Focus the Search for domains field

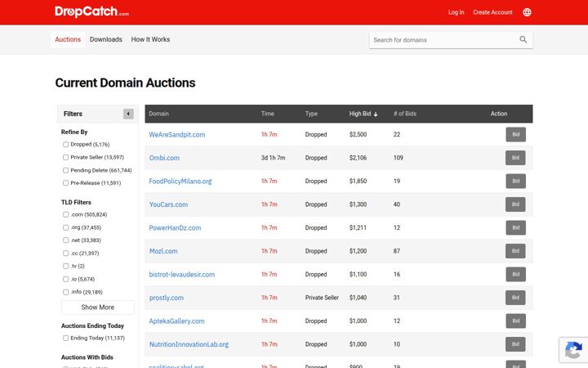pyautogui.click(x=444, y=40)
